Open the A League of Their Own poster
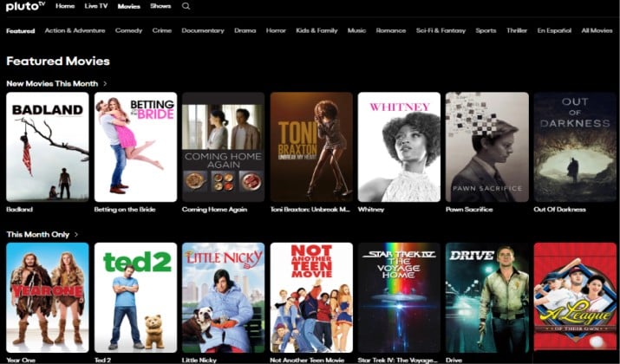The height and width of the screenshot is (364, 620). point(575,297)
